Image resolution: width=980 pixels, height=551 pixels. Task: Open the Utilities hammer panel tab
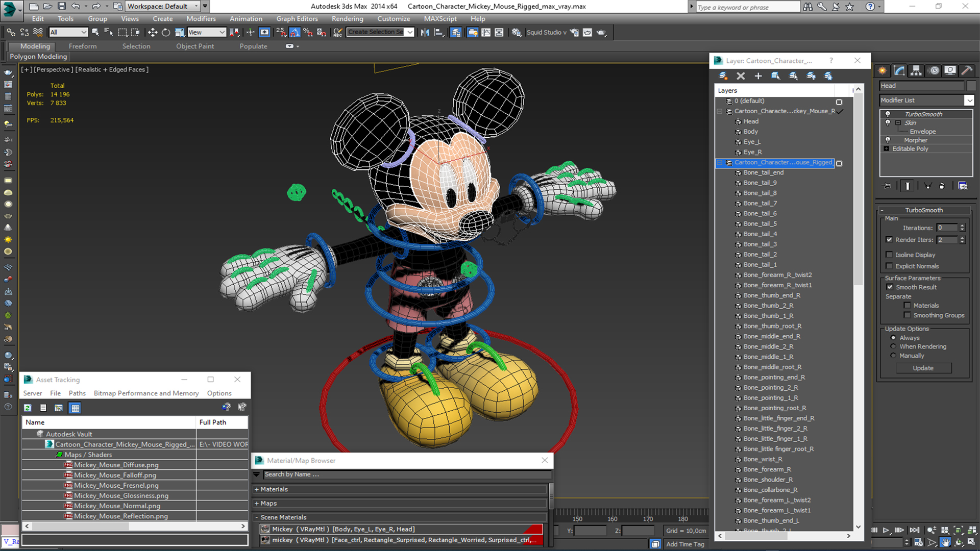click(x=966, y=70)
